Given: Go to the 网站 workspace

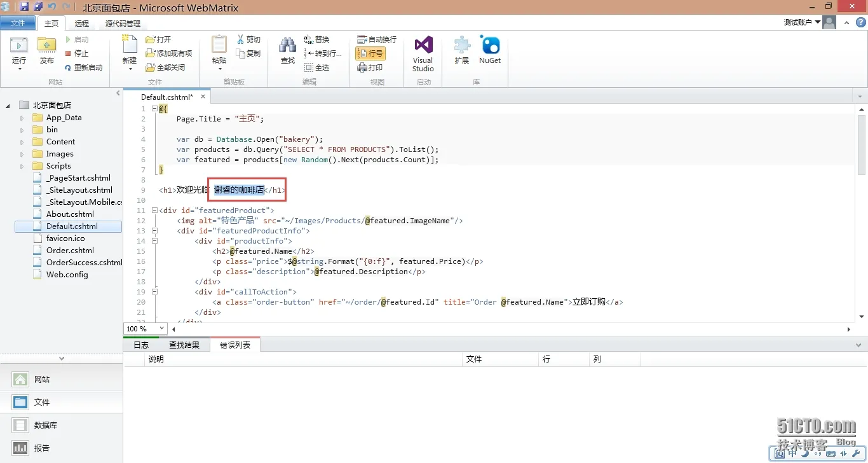Looking at the screenshot, I should point(61,380).
